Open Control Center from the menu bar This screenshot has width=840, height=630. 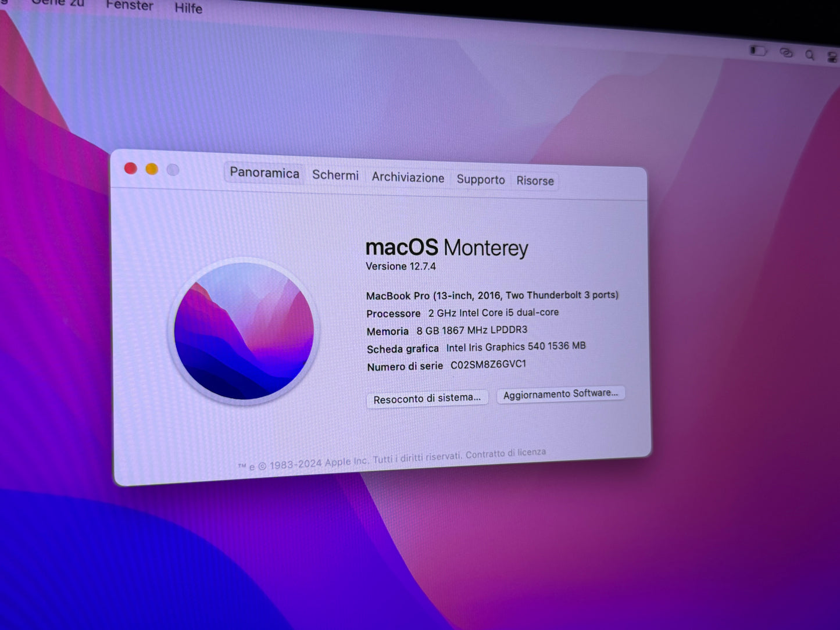tap(832, 57)
